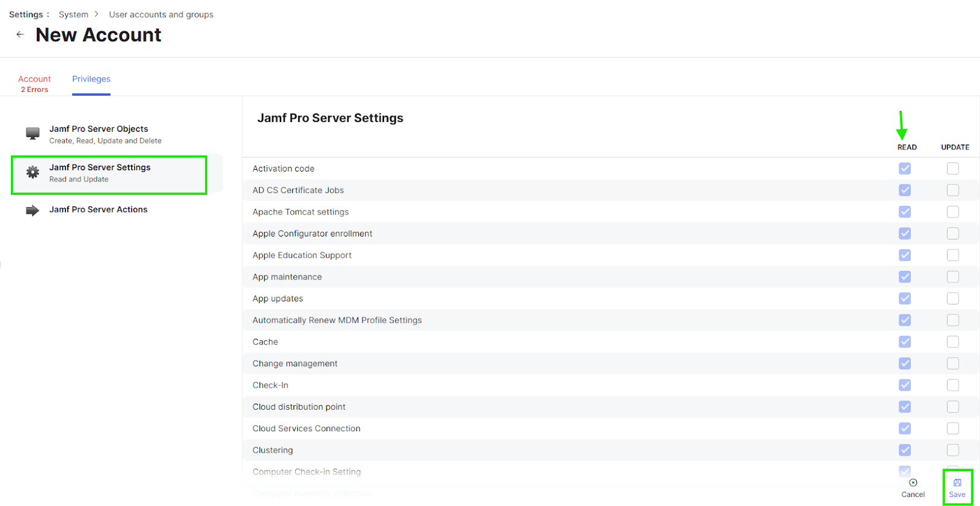The height and width of the screenshot is (506, 980).
Task: Click the Save floppy disk icon
Action: pos(957,483)
